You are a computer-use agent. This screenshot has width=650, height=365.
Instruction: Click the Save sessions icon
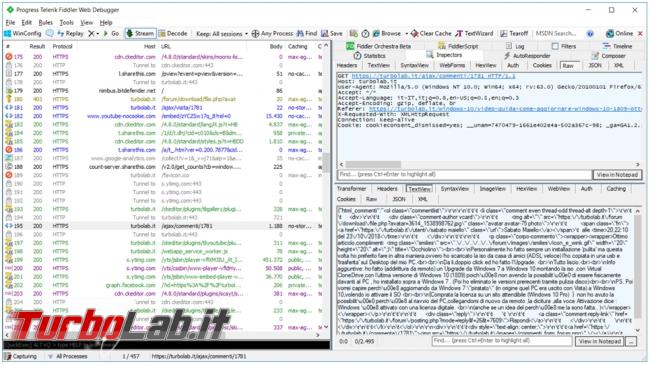click(x=325, y=34)
